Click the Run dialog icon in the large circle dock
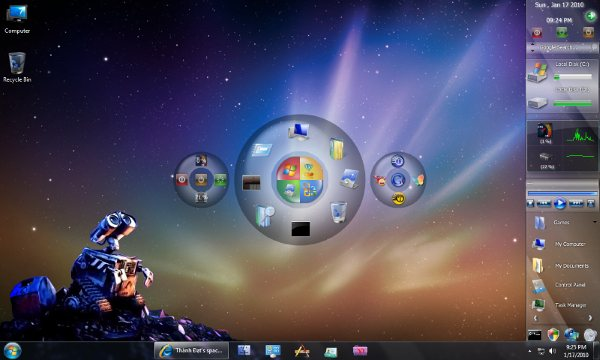The width and height of the screenshot is (600, 360). [262, 150]
